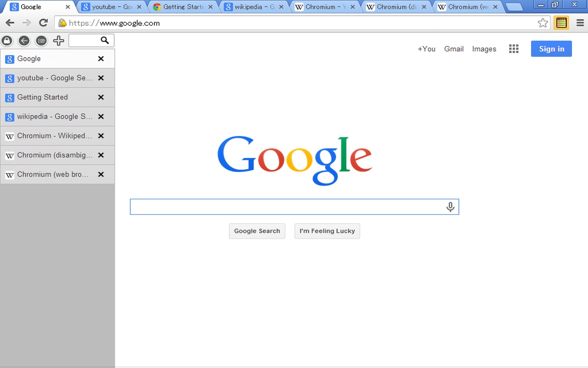
Task: Click the security lock warning icon in address bar
Action: [62, 23]
